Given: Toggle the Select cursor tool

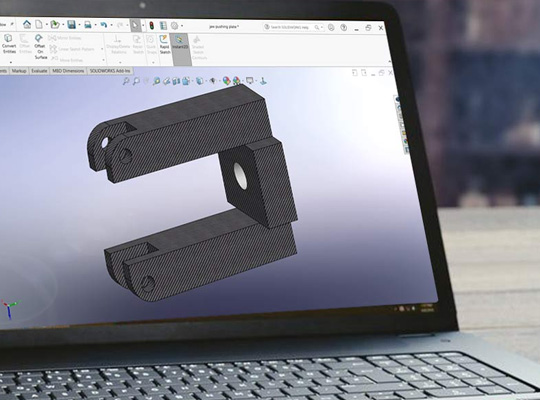Looking at the screenshot, I should (x=135, y=25).
